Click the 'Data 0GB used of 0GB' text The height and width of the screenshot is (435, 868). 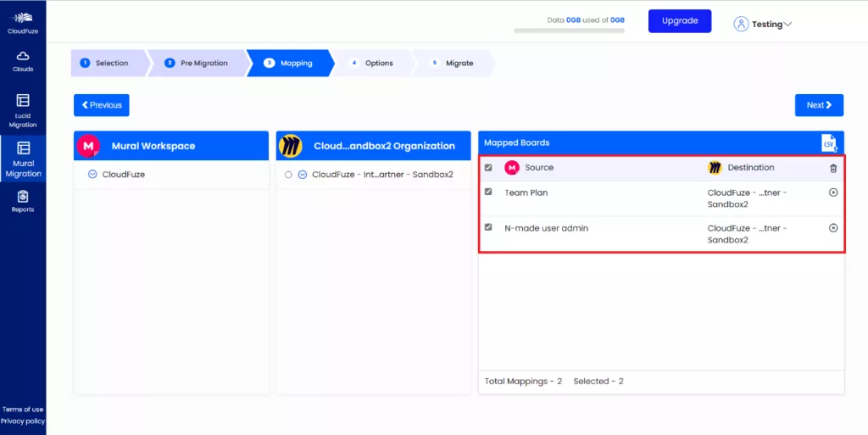pos(586,20)
